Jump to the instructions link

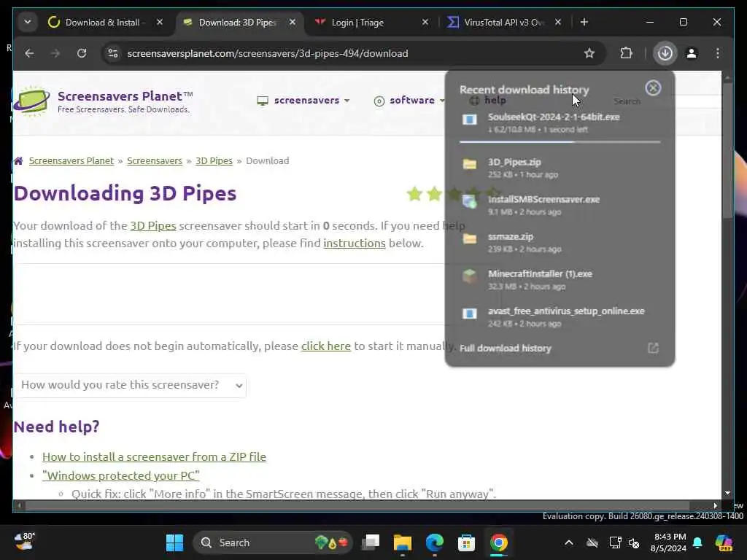click(x=355, y=244)
